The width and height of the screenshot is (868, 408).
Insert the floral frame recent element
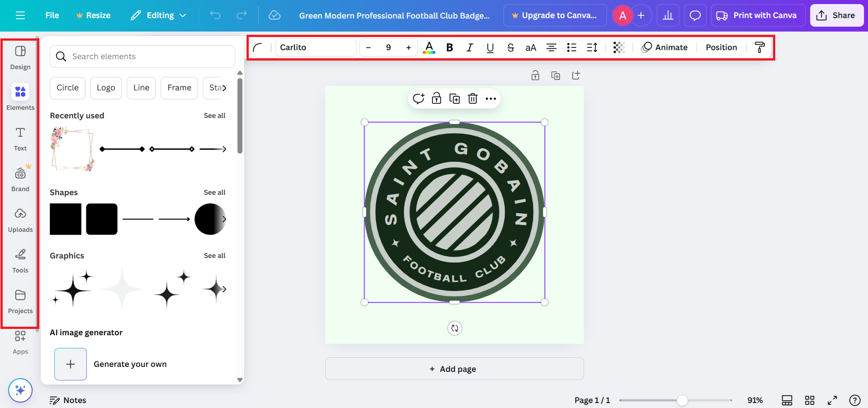tap(72, 149)
